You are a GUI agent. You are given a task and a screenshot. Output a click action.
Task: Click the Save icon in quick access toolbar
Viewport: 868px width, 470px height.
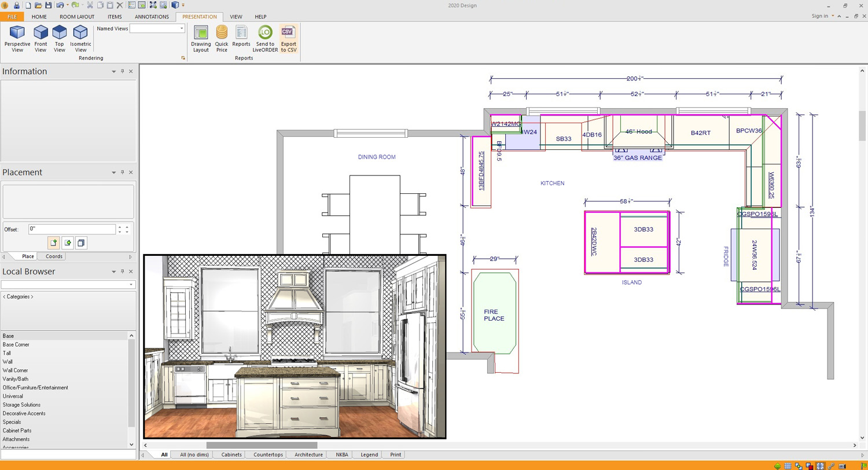pos(49,5)
